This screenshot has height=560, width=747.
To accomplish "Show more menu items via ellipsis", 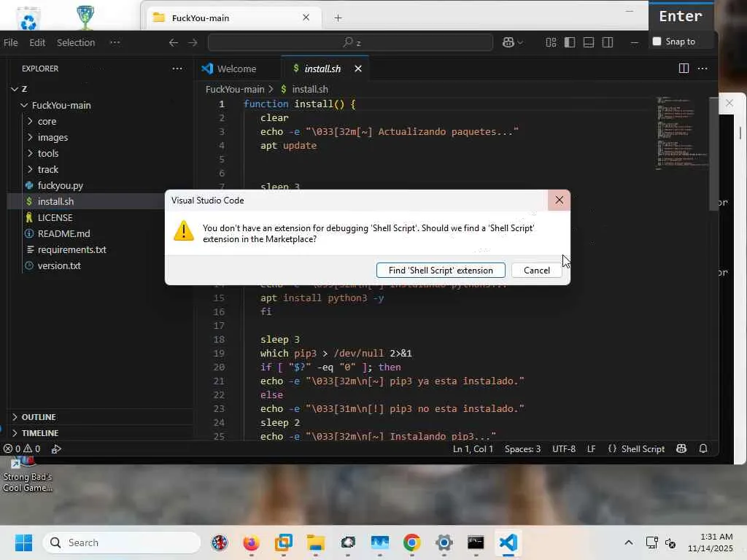I will [x=115, y=42].
